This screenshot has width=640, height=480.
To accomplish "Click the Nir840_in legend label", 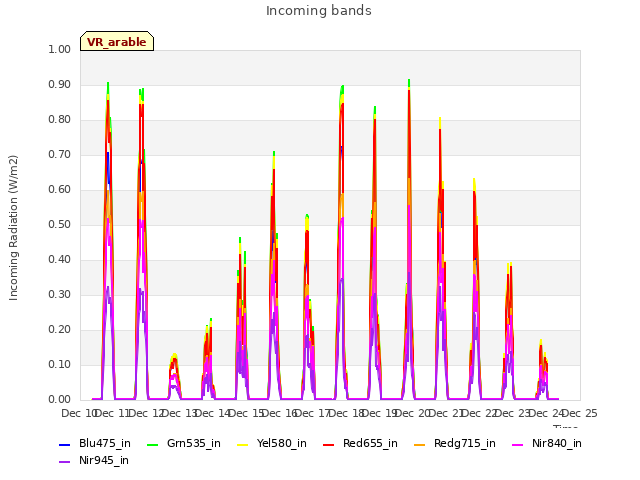I will 557,444.
